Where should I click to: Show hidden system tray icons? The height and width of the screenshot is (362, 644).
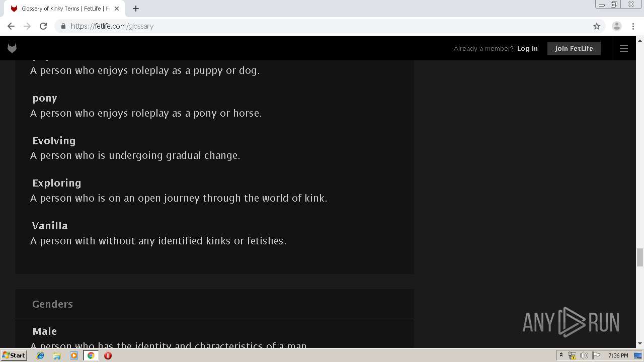pyautogui.click(x=561, y=355)
